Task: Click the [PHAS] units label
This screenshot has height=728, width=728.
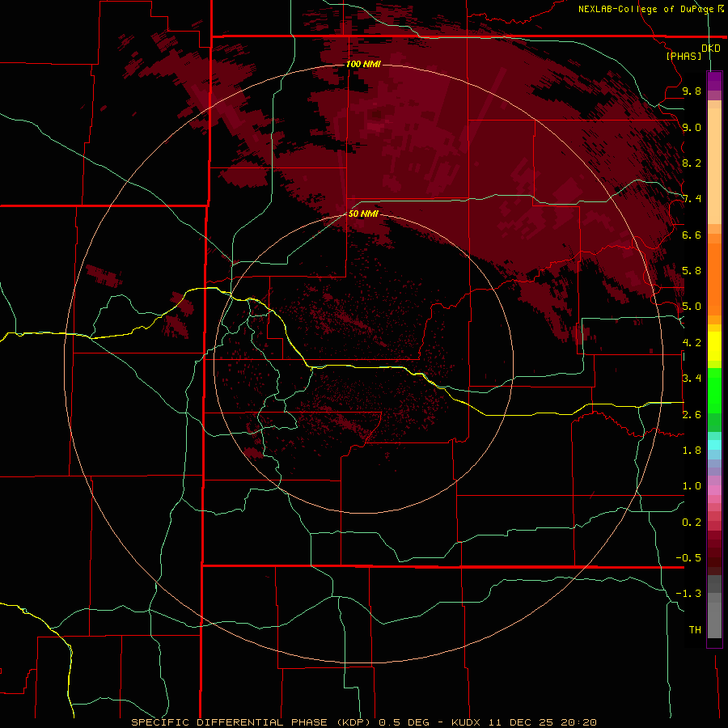Action: 684,56
